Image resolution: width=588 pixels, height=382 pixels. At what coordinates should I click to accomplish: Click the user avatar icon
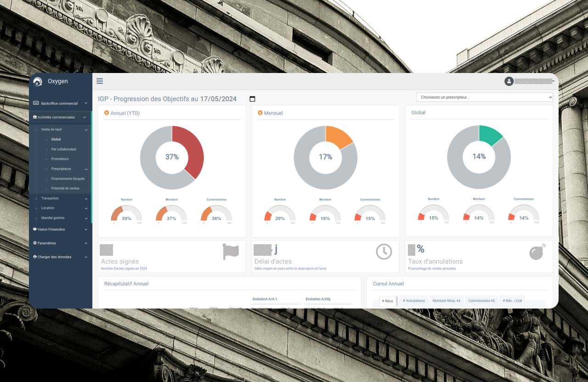tap(509, 81)
